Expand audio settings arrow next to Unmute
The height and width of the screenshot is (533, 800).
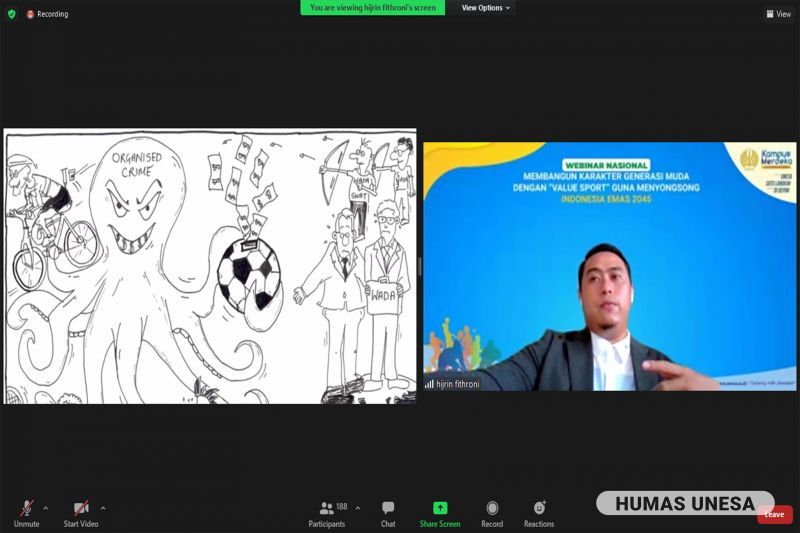(x=45, y=508)
